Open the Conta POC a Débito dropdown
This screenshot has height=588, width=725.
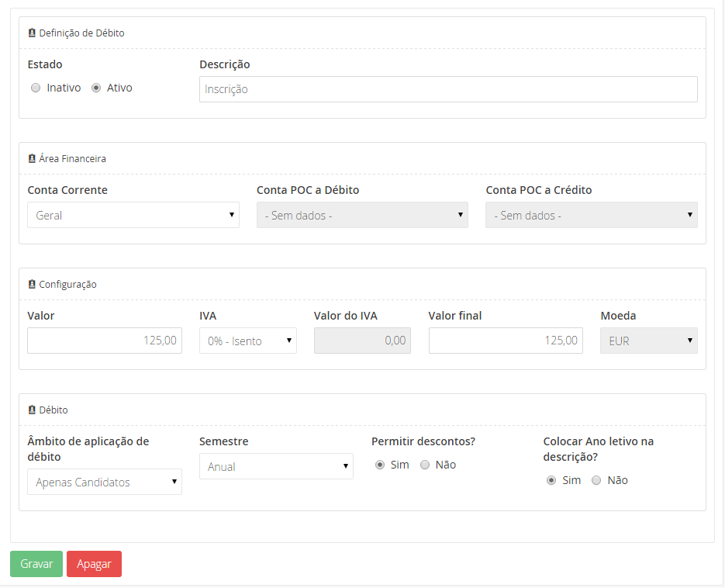(362, 216)
